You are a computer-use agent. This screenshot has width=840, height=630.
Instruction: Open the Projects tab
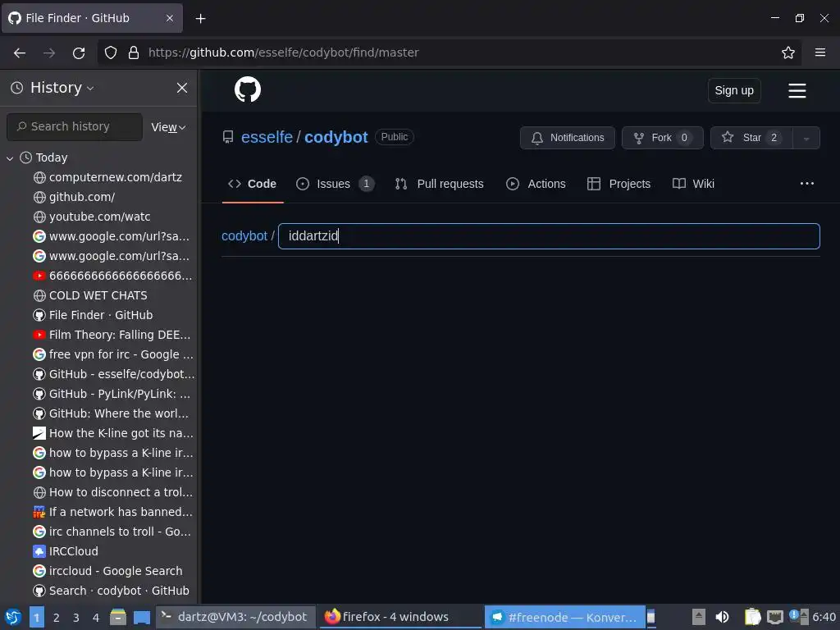click(x=619, y=184)
